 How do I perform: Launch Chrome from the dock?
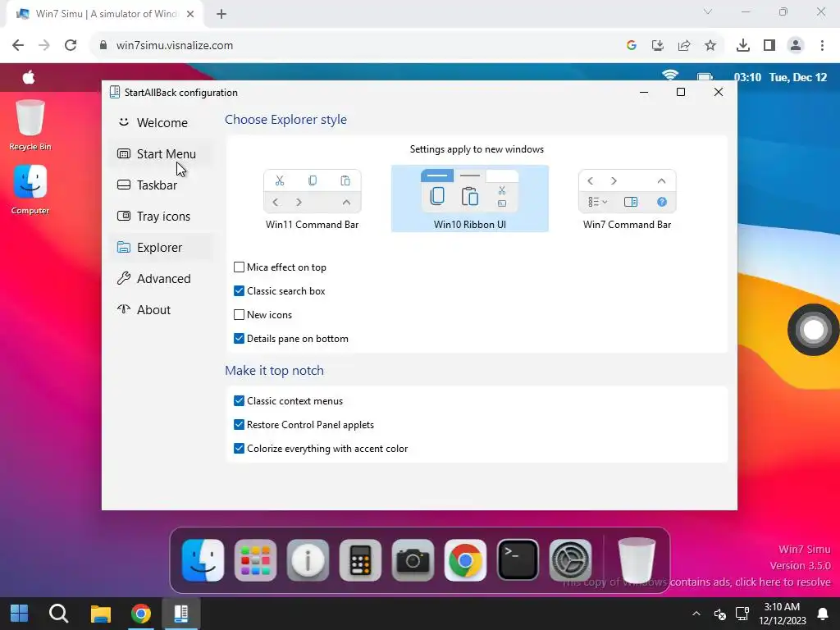coord(466,560)
